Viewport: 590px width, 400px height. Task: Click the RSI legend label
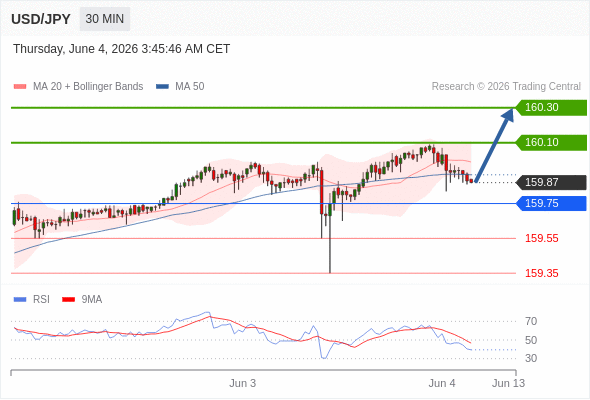41,300
